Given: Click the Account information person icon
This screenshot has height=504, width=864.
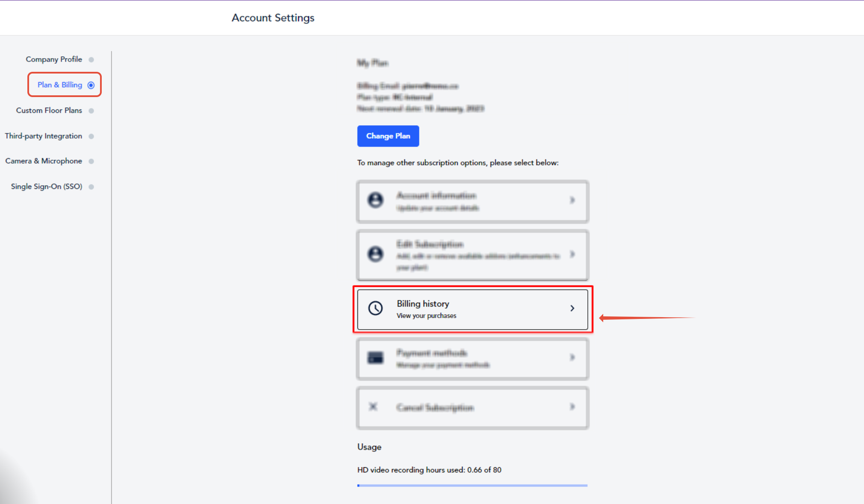Looking at the screenshot, I should pos(375,200).
